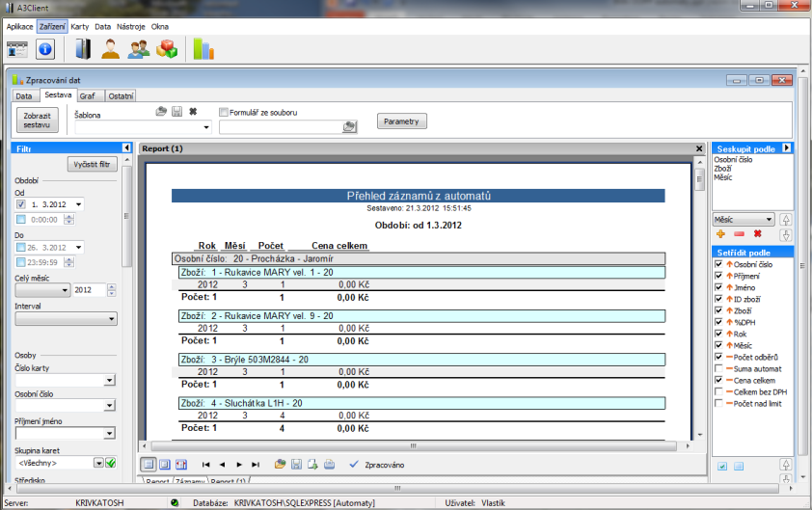Toggle the Od date checkbox
The width and height of the screenshot is (812, 510).
click(21, 204)
